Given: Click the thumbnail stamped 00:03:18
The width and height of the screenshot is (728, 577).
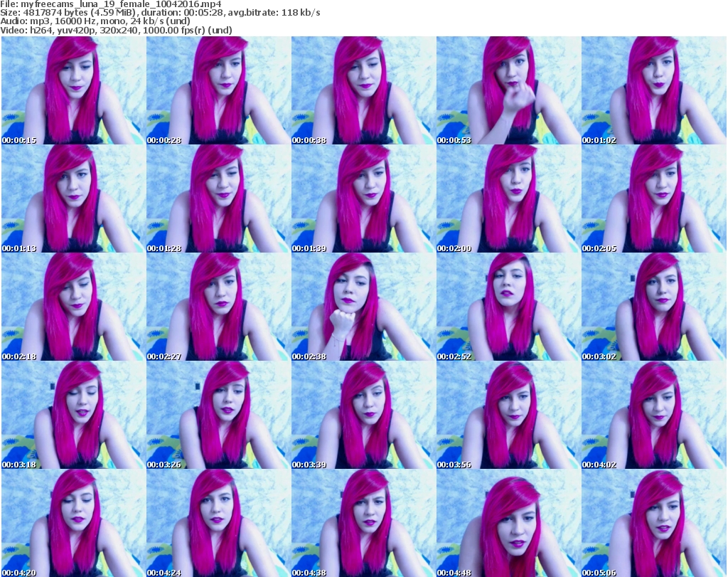Looking at the screenshot, I should 73,415.
